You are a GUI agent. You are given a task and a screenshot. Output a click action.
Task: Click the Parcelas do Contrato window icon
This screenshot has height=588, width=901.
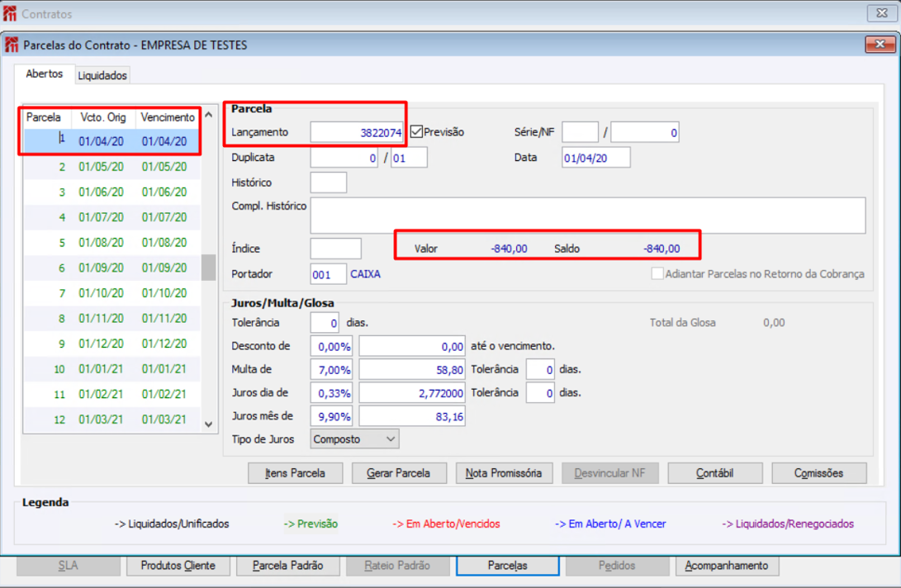point(12,45)
